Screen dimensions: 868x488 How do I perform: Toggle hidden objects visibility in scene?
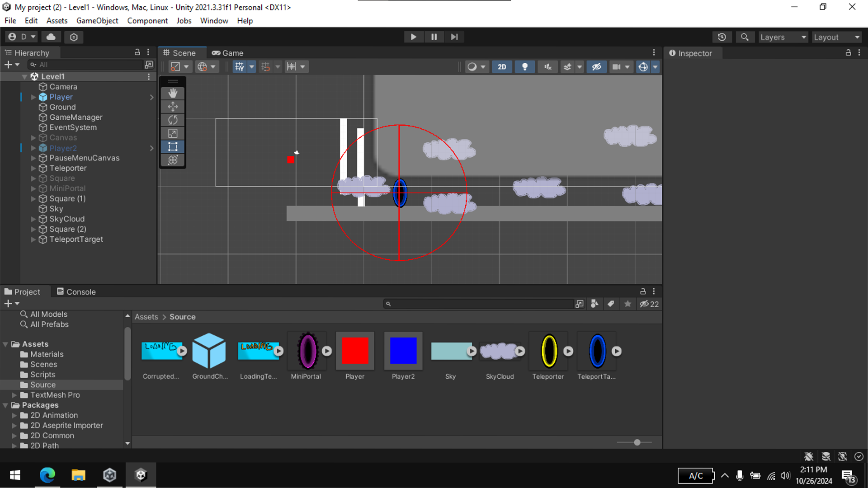[596, 67]
